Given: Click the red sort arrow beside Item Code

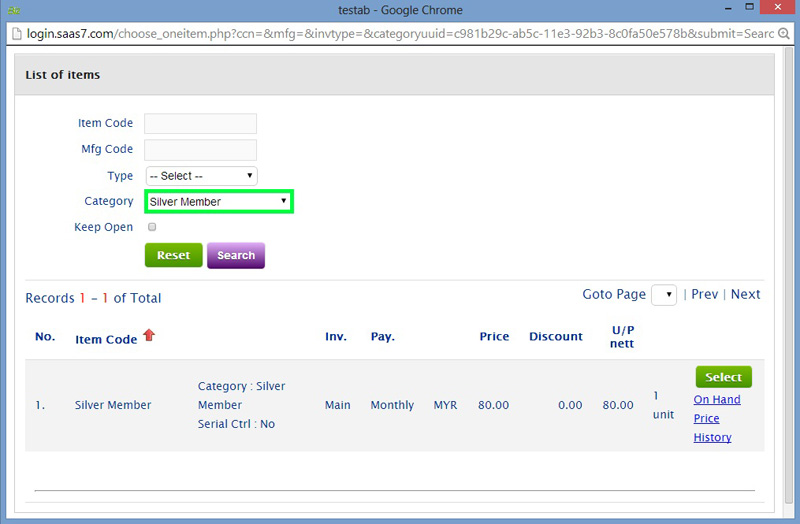Looking at the screenshot, I should (149, 336).
